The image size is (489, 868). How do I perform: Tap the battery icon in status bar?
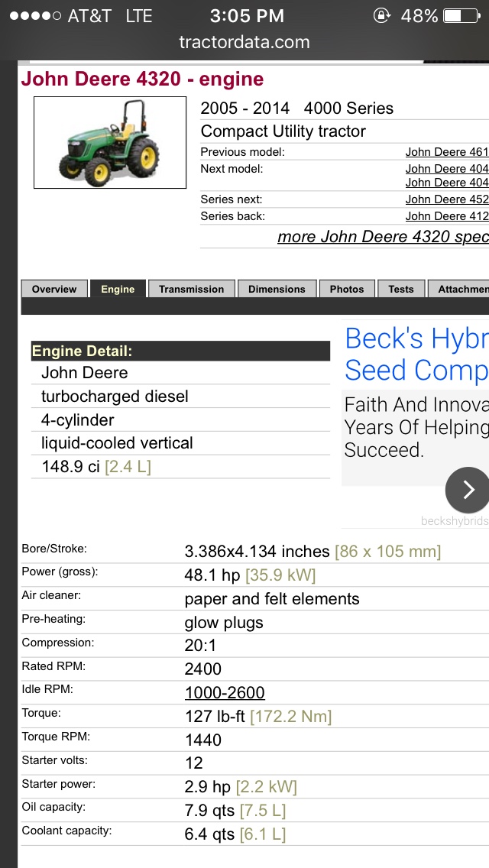tap(461, 16)
